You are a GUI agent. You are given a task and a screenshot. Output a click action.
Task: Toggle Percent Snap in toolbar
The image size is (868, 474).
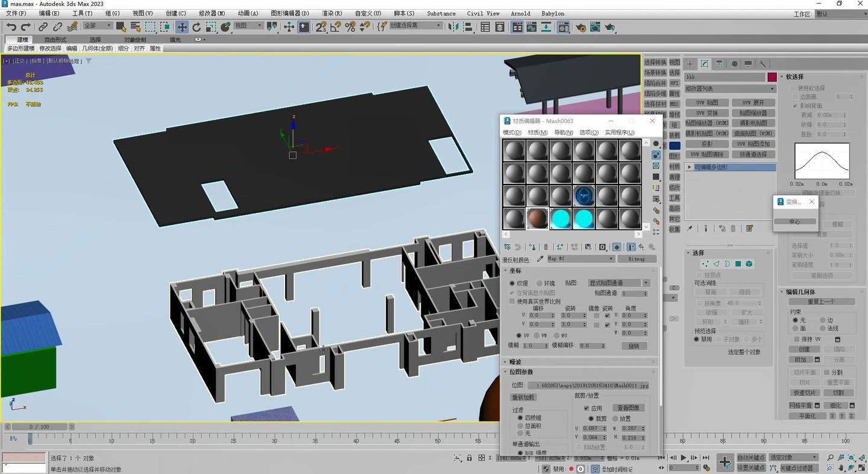coord(350,27)
